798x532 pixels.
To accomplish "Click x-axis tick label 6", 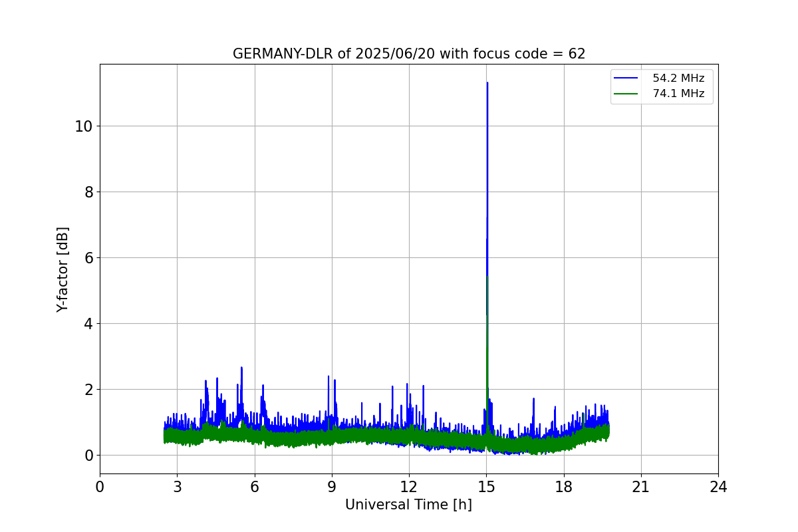I will (x=254, y=487).
